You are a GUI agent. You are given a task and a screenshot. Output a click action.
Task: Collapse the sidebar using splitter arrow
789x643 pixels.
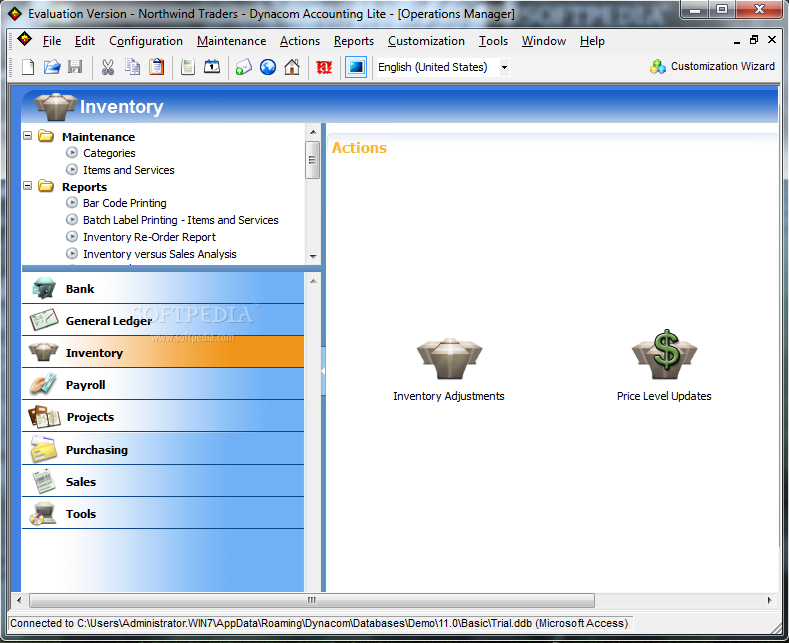(323, 371)
